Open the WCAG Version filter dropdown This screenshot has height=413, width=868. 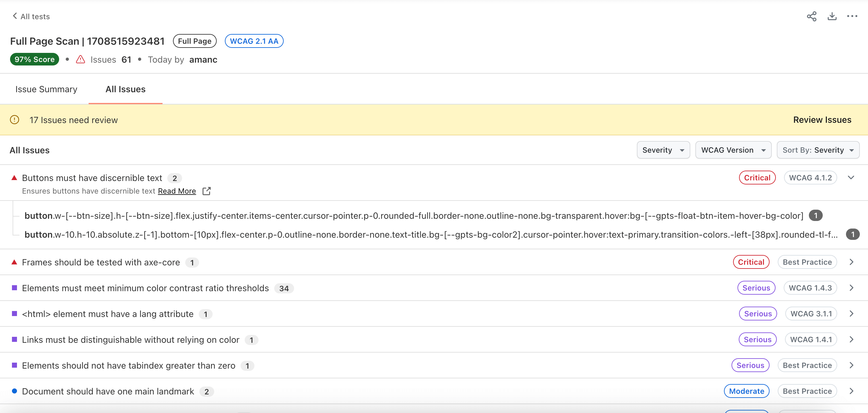point(733,150)
